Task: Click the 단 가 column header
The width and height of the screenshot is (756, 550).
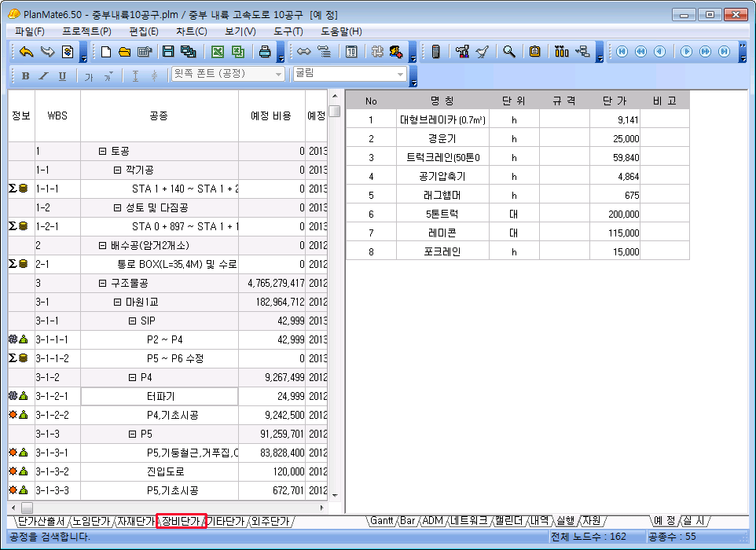Action: point(615,100)
